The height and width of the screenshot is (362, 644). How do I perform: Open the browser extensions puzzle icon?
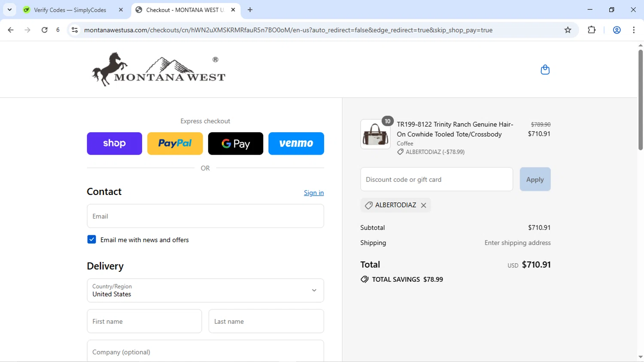(592, 30)
